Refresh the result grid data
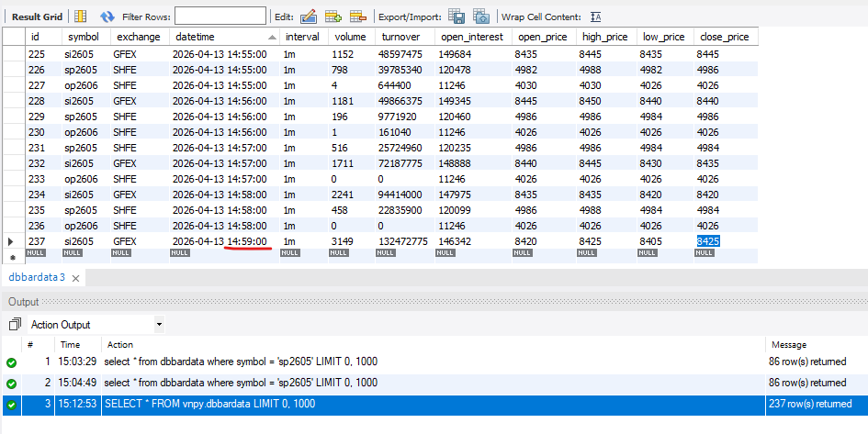 (107, 17)
